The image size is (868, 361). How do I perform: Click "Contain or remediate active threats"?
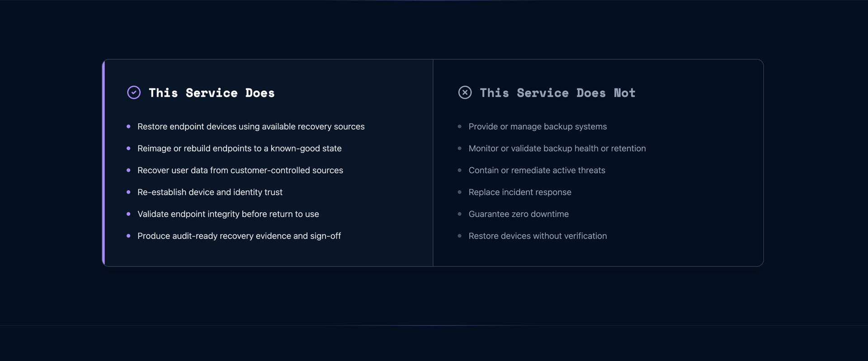click(537, 170)
